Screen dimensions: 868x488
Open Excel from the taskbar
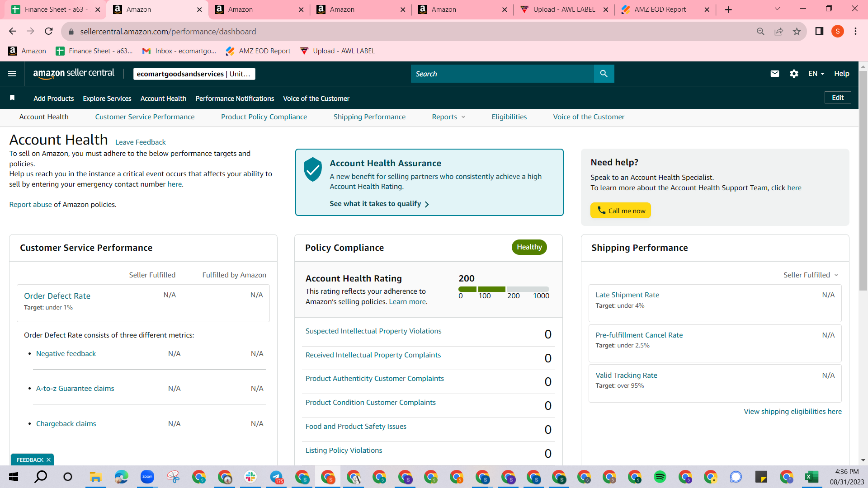812,477
